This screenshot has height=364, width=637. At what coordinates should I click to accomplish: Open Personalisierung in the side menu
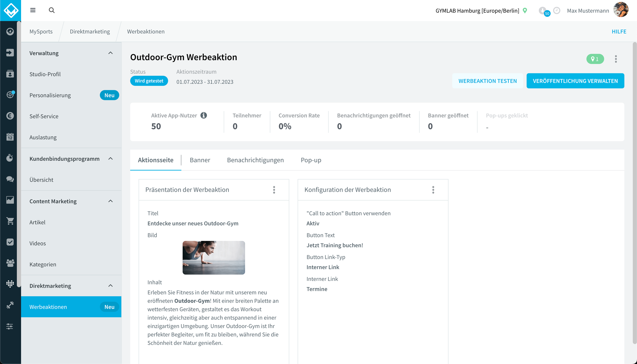[x=71, y=95]
